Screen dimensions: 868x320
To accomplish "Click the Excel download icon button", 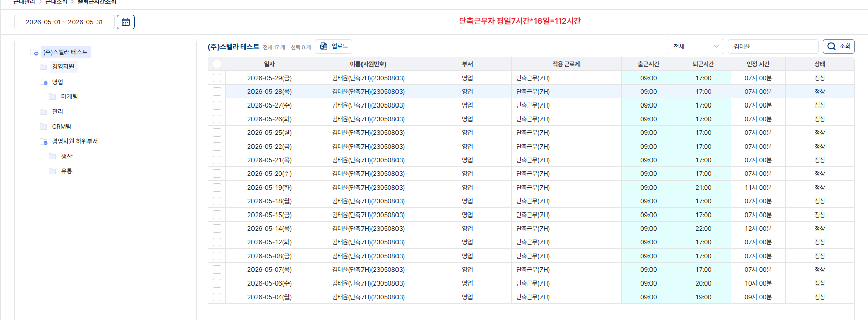I will pos(334,46).
